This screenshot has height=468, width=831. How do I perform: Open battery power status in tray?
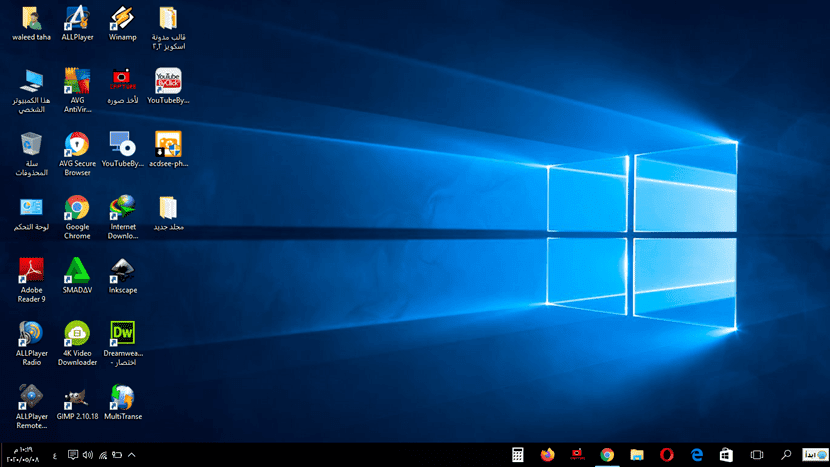tap(117, 455)
